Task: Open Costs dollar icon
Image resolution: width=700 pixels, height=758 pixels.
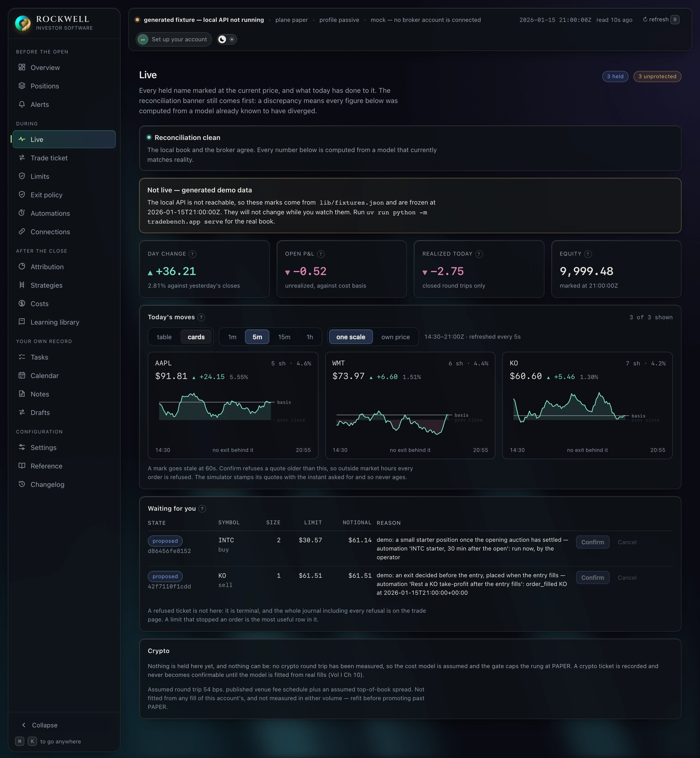Action: pos(22,303)
